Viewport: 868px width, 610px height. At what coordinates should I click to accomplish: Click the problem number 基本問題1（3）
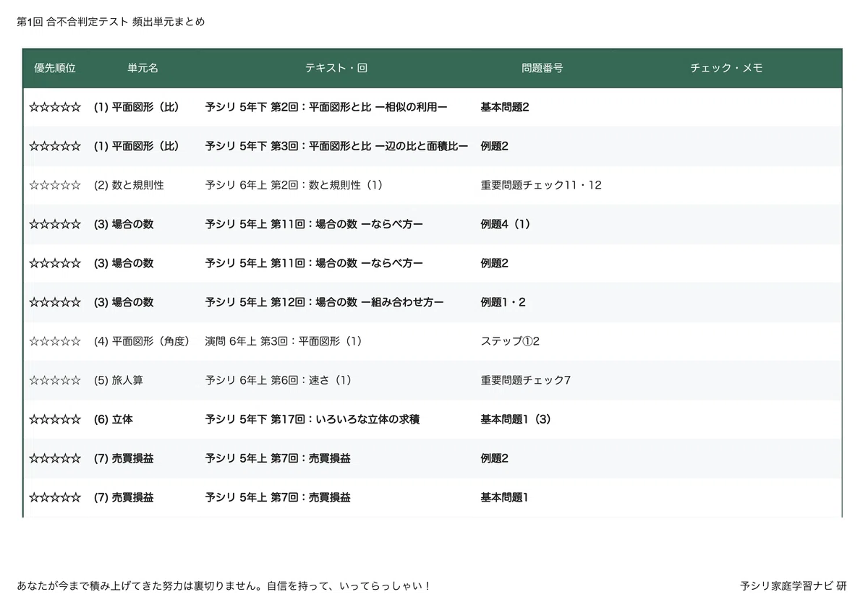point(516,419)
